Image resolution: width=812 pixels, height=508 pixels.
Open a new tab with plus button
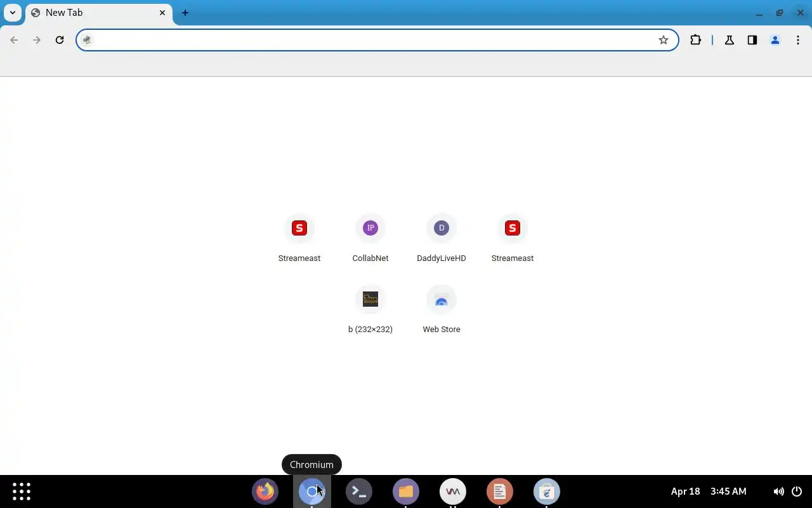coord(185,13)
